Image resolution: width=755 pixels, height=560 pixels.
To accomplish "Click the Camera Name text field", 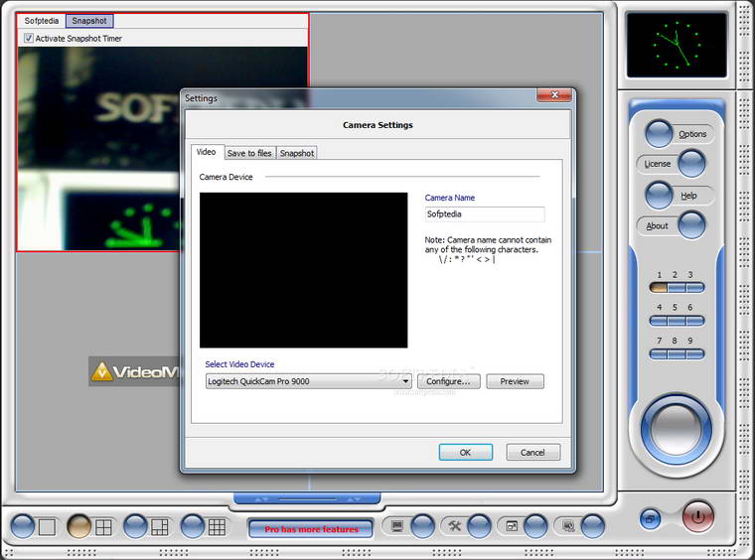I will (485, 214).
